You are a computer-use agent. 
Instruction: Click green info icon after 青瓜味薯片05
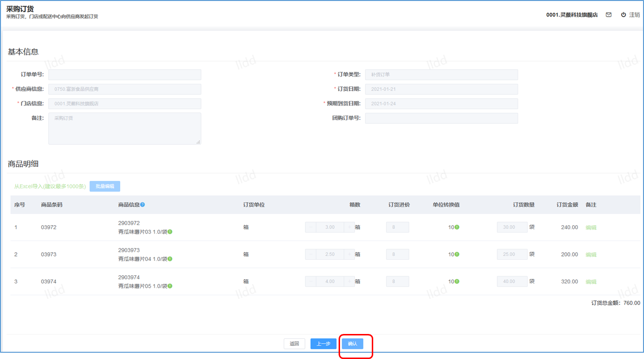coord(170,286)
